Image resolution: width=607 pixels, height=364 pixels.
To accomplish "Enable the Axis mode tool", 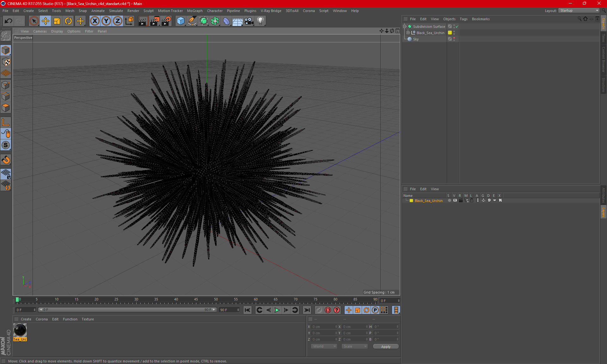I will click(6, 122).
